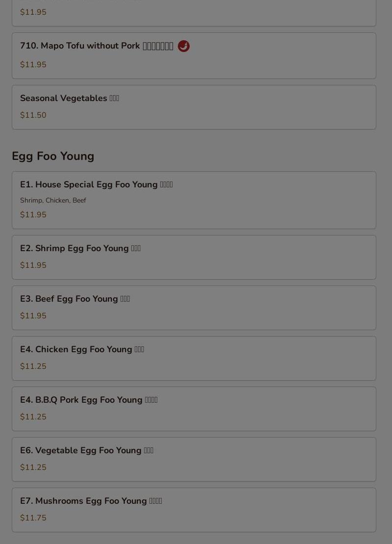Pick E3. Beef Egg Foo Young

pyautogui.click(x=194, y=308)
